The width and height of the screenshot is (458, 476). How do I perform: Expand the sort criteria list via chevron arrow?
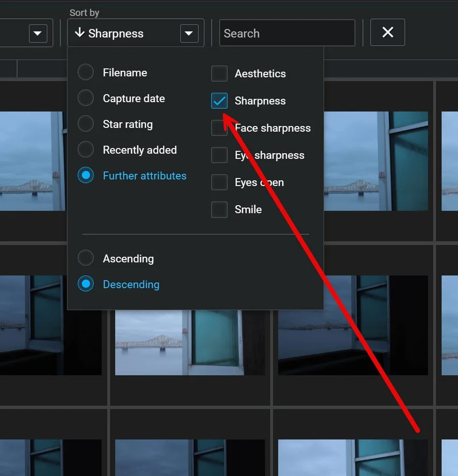point(189,33)
